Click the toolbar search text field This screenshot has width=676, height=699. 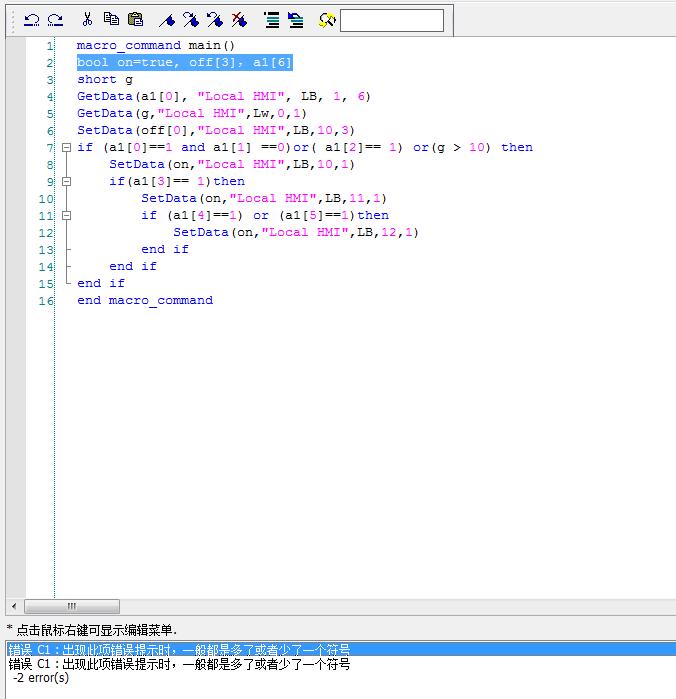pyautogui.click(x=391, y=20)
